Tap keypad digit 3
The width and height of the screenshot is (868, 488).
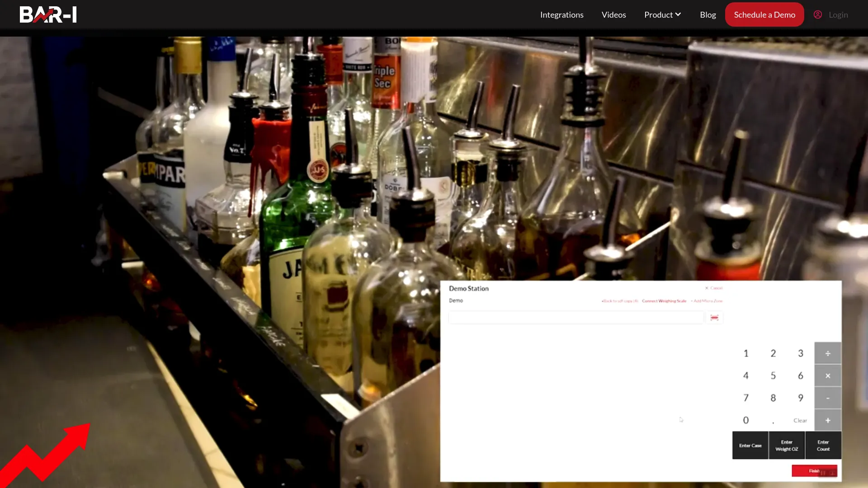[800, 353]
